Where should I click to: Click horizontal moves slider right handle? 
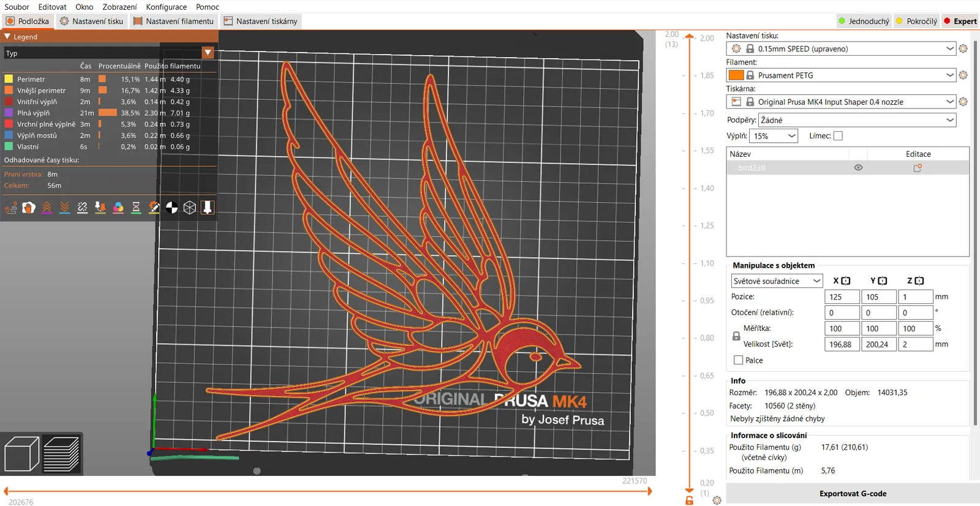pyautogui.click(x=649, y=491)
